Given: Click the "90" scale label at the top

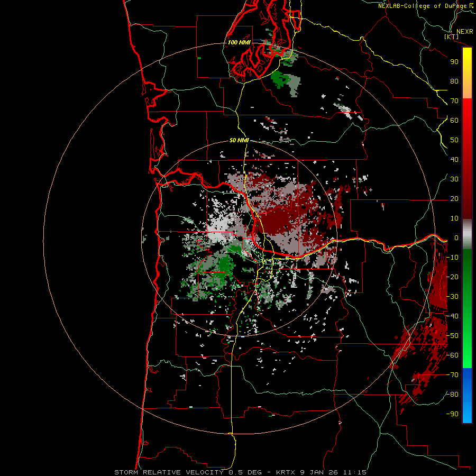Looking at the screenshot, I should click(x=454, y=62).
